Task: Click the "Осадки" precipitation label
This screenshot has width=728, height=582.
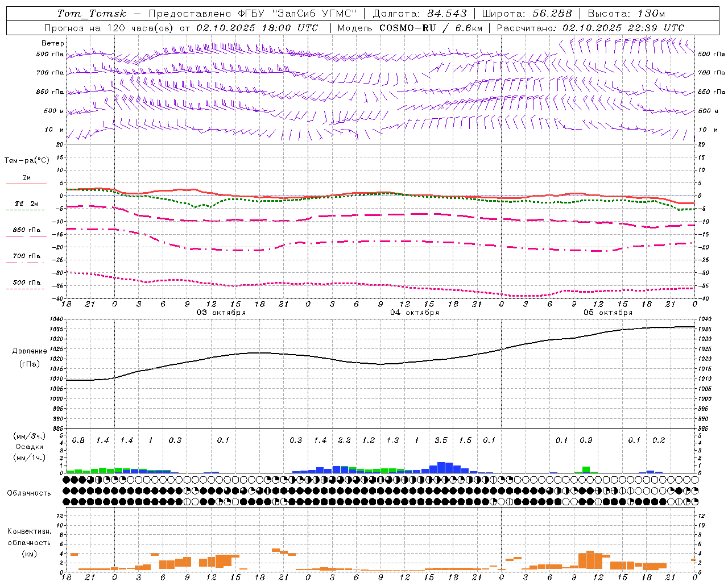Action: click(x=30, y=447)
